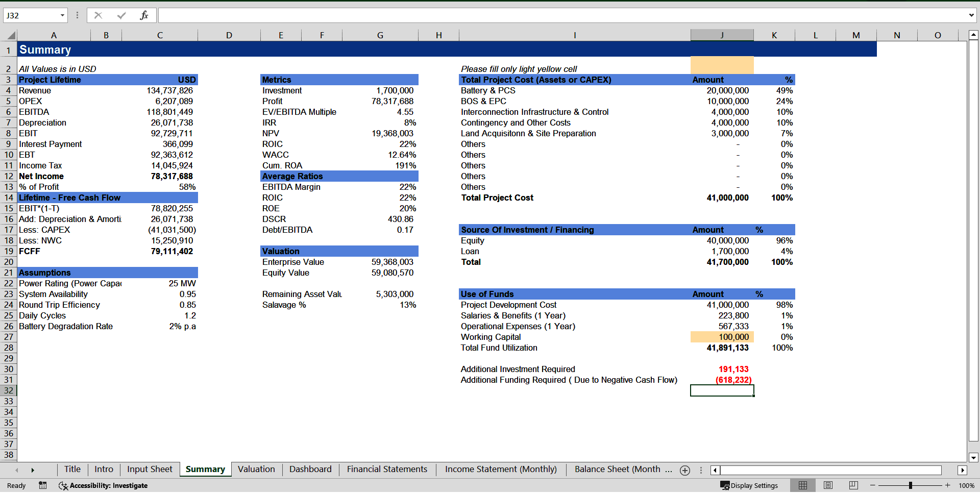The width and height of the screenshot is (980, 493).
Task: Click the Enterprise Value 59,368,003 cell
Action: pyautogui.click(x=380, y=262)
